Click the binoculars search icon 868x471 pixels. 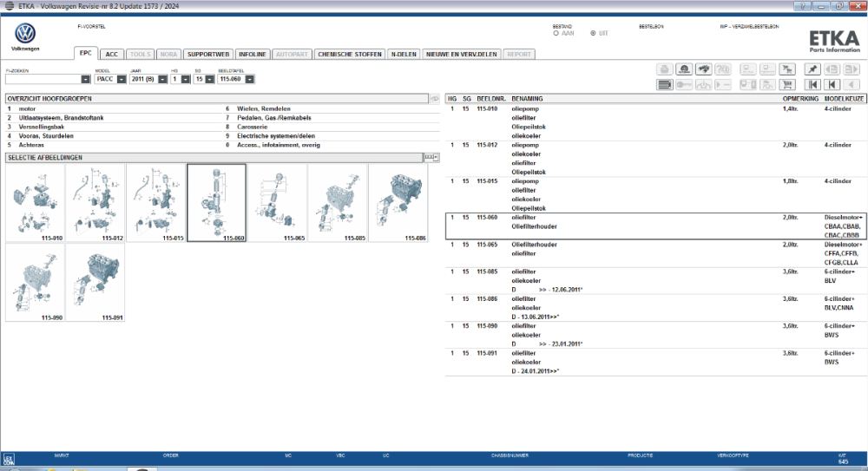[x=704, y=69]
